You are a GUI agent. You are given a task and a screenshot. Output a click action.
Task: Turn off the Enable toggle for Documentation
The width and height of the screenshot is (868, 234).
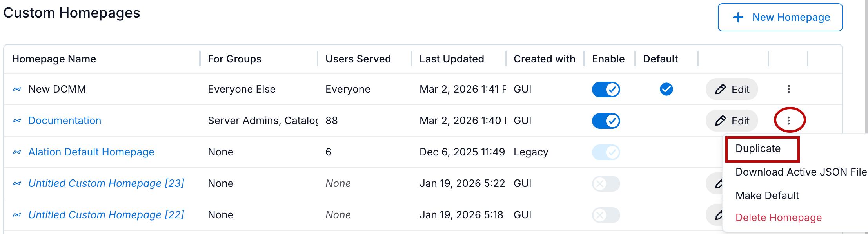[606, 121]
